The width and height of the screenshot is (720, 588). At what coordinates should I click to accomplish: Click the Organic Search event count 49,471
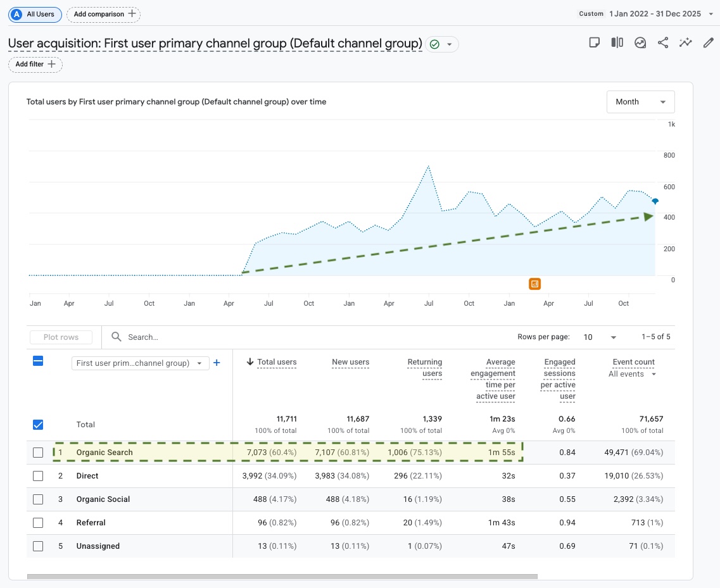(634, 453)
